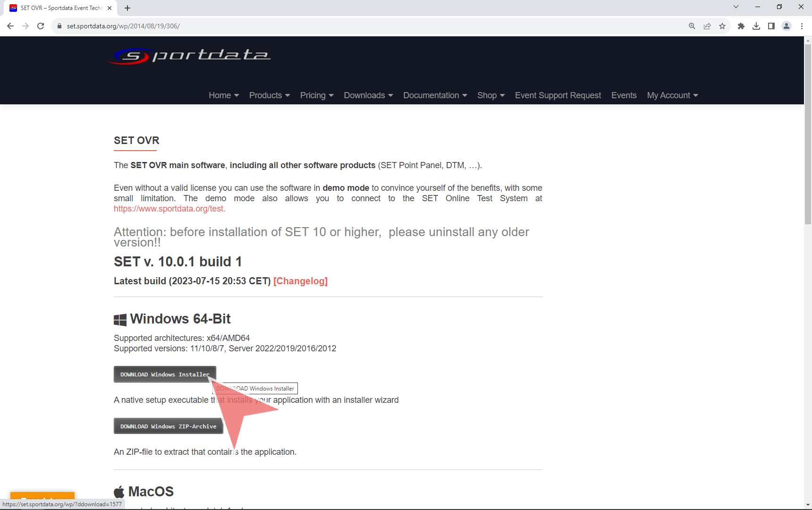
Task: Open the Events menu item
Action: click(624, 95)
